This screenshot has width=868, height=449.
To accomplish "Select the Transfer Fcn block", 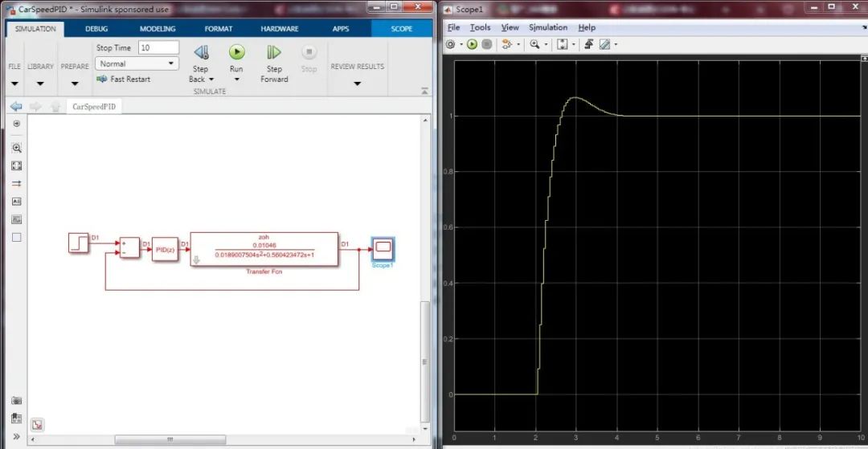I will (264, 249).
